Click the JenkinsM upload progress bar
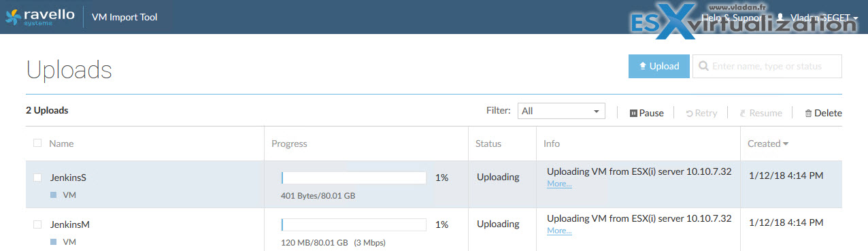Image resolution: width=868 pixels, height=251 pixels. 354,224
